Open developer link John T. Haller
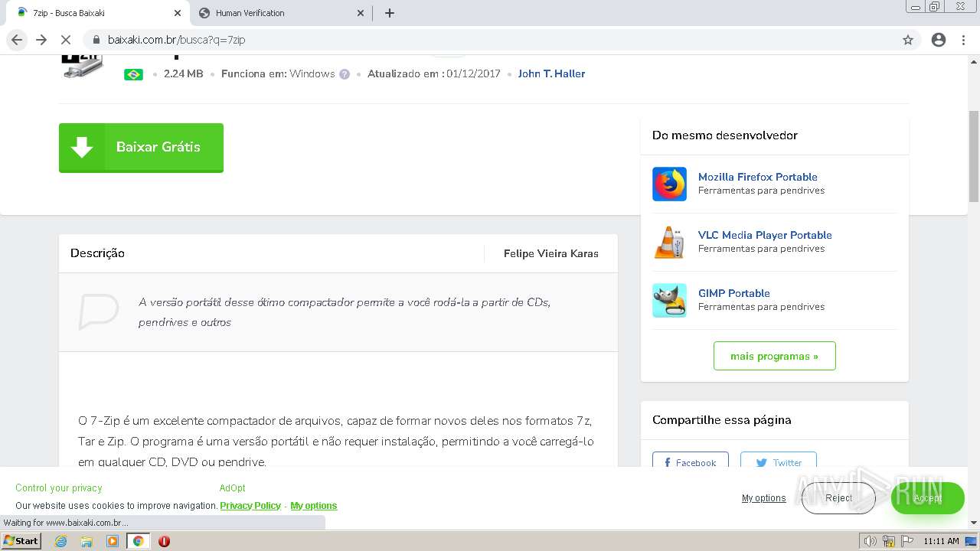This screenshot has height=551, width=980. point(551,73)
